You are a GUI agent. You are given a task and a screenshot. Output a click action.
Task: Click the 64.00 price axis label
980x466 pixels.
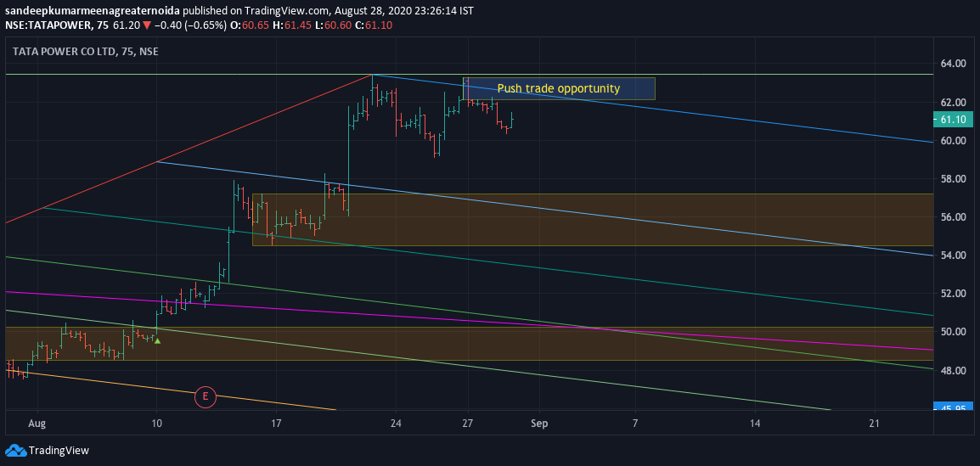[x=954, y=64]
